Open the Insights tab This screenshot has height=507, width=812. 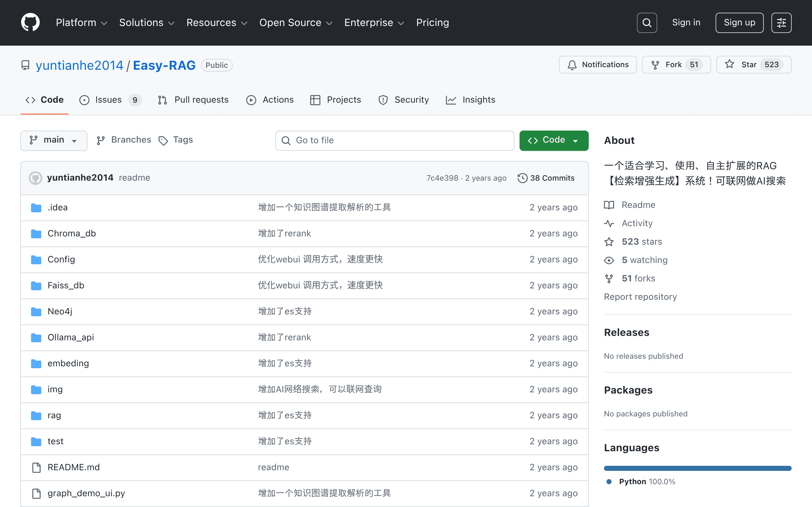[470, 100]
